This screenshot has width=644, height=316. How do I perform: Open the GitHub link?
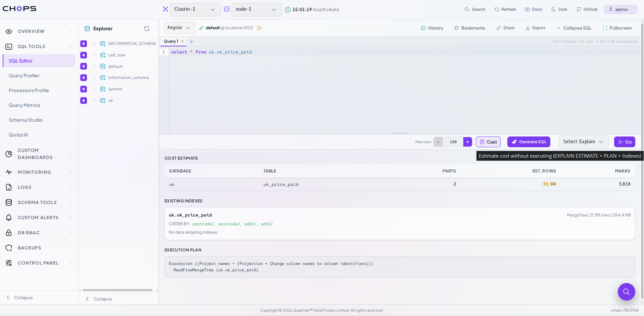(587, 9)
